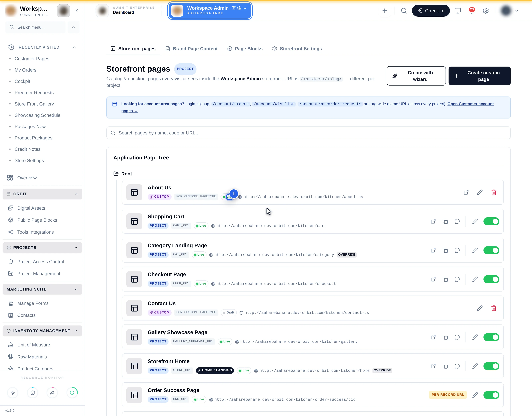Go to Overview in sidebar
Viewport: 532px width, 416px height.
(x=27, y=178)
